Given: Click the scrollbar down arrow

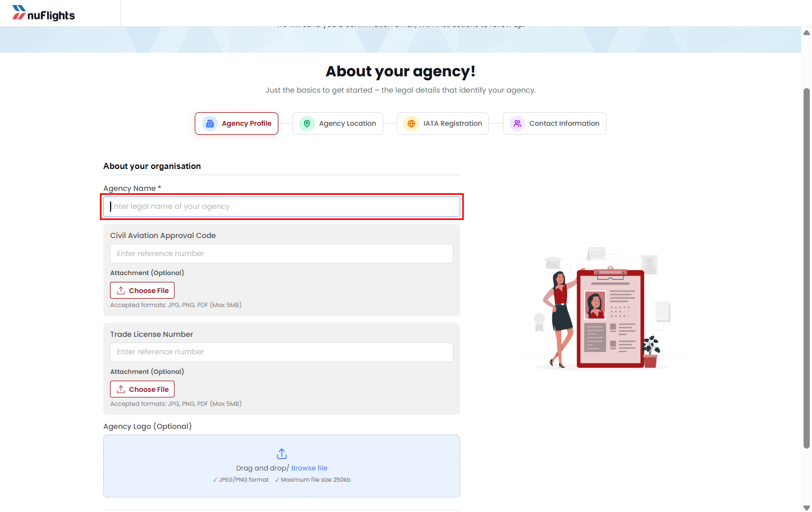Looking at the screenshot, I should (807, 508).
